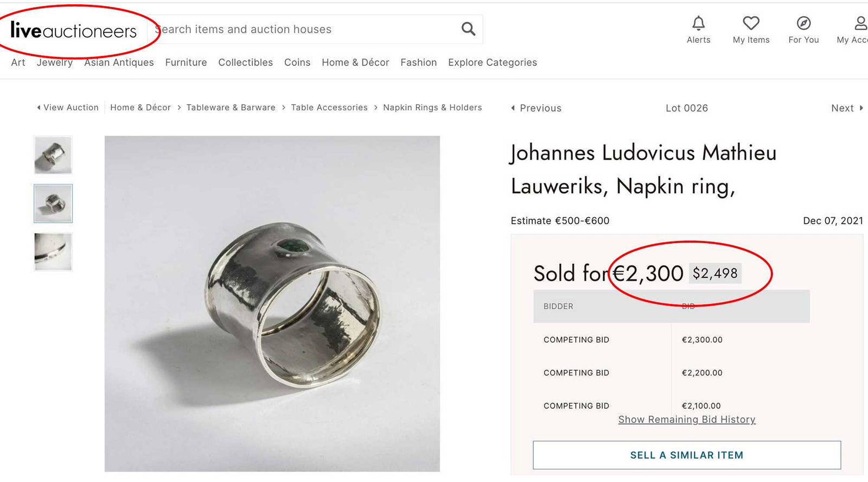This screenshot has width=868, height=482.
Task: Switch to the Coins category
Action: tap(297, 62)
